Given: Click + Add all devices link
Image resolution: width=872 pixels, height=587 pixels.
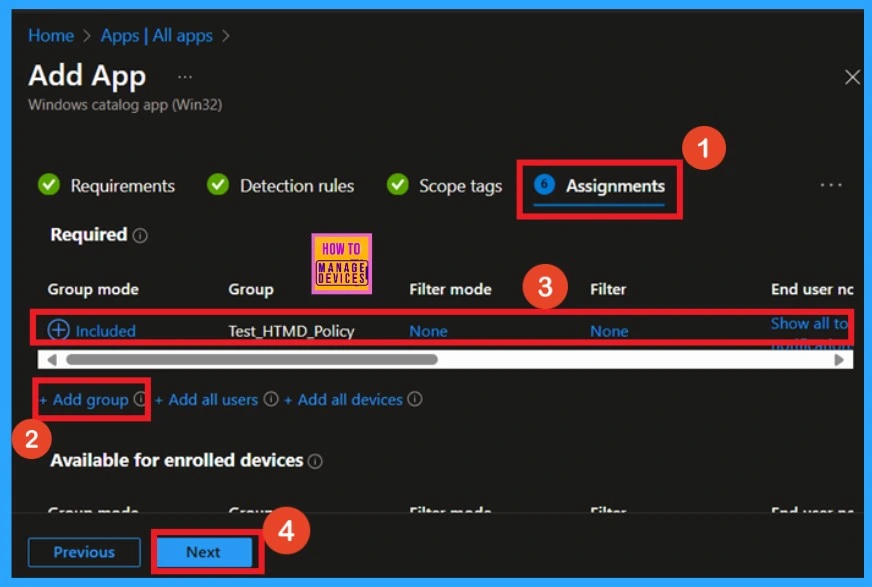Looking at the screenshot, I should pyautogui.click(x=343, y=400).
